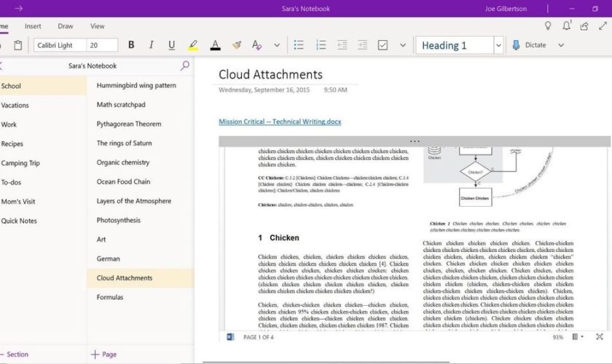Apply underline formatting
Image resolution: width=612 pixels, height=364 pixels.
[x=172, y=45]
